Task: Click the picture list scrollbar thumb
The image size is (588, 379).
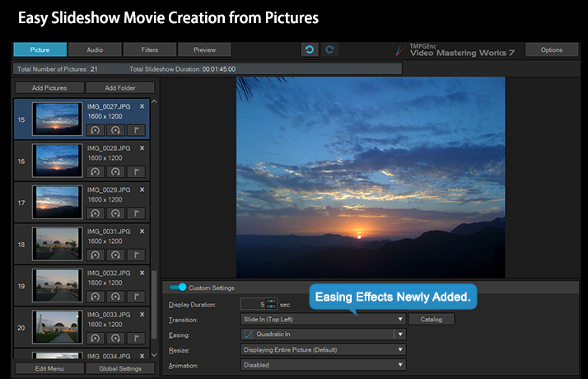Action: click(154, 305)
